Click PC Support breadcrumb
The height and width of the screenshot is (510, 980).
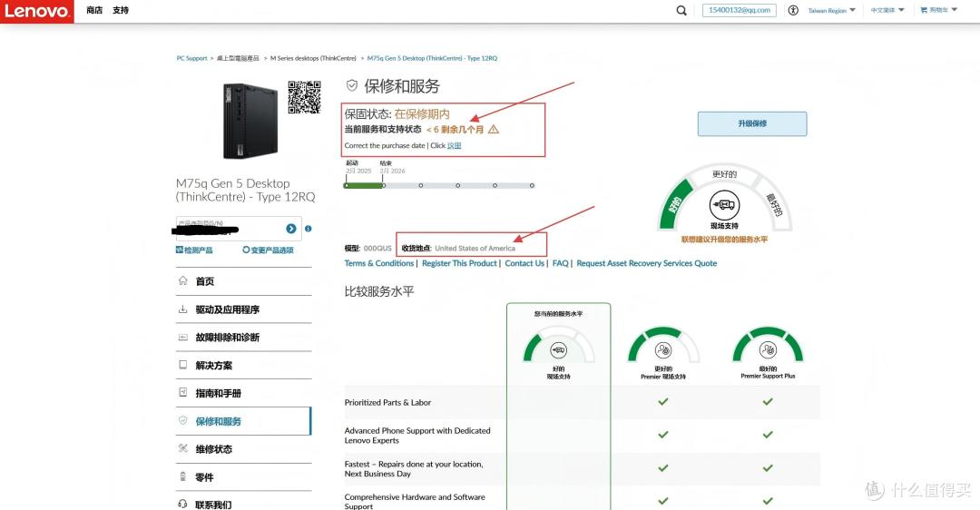[191, 58]
